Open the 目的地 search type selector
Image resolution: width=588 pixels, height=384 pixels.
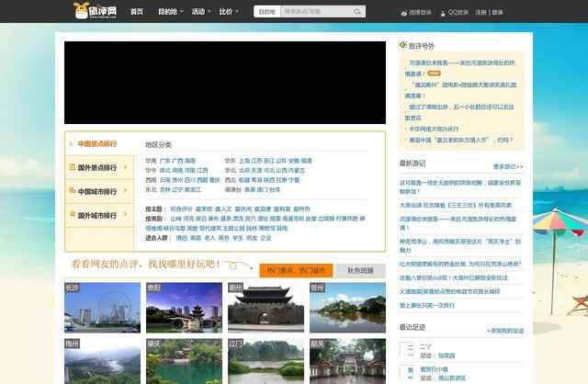tap(267, 12)
